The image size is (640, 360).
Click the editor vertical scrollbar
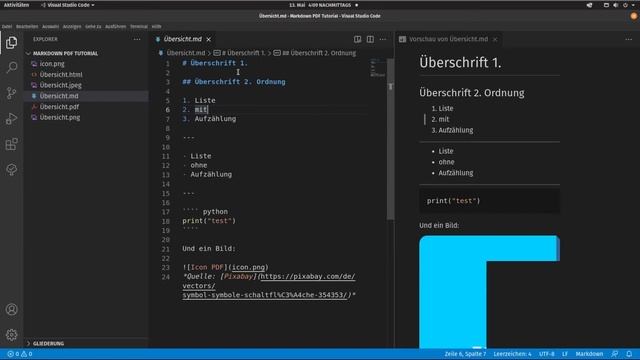pyautogui.click(x=390, y=139)
